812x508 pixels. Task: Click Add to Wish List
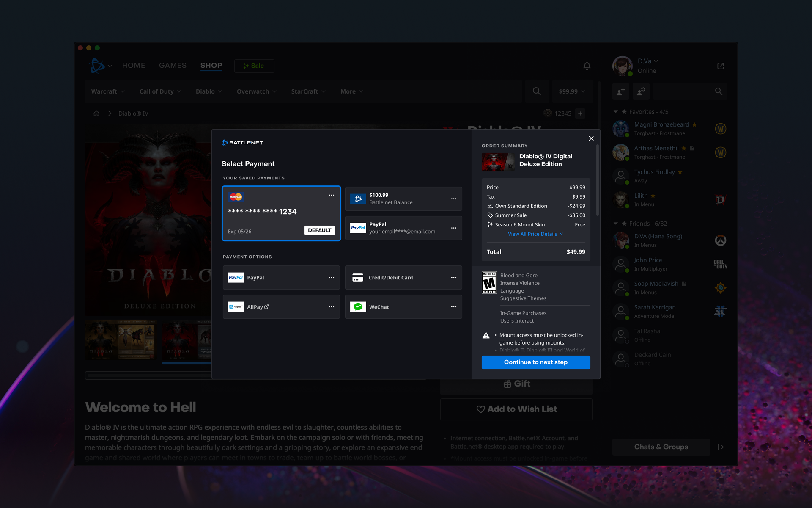pos(516,409)
